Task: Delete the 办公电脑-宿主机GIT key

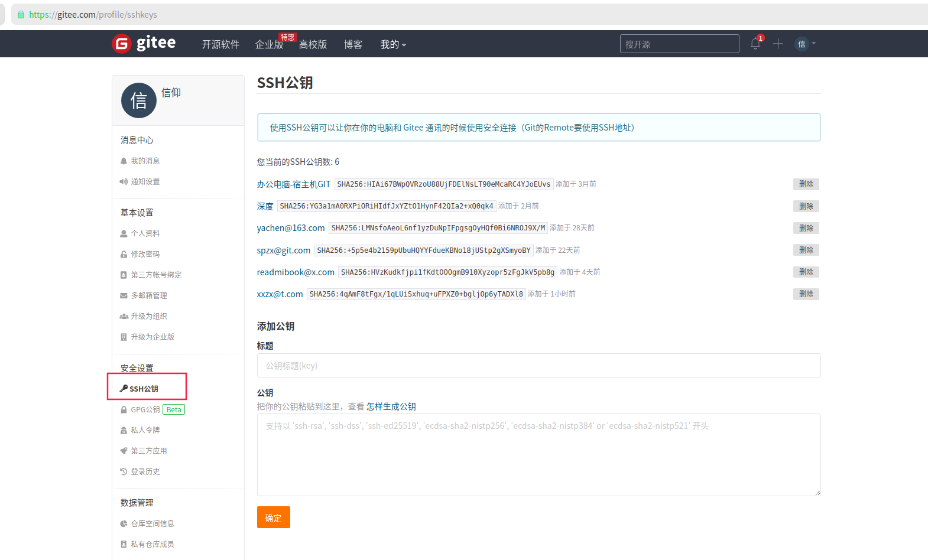Action: tap(806, 184)
